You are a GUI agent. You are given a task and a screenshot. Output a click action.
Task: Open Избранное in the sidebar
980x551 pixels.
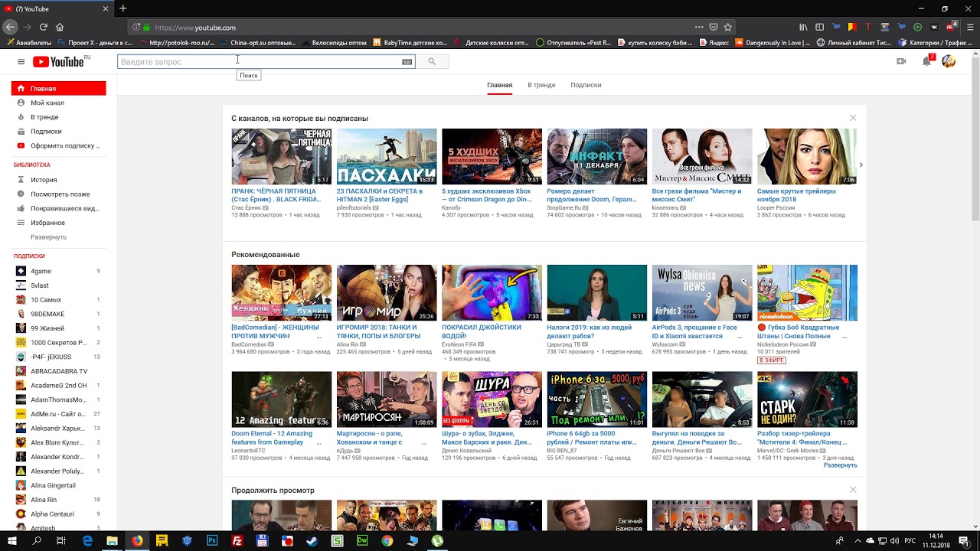59,223
